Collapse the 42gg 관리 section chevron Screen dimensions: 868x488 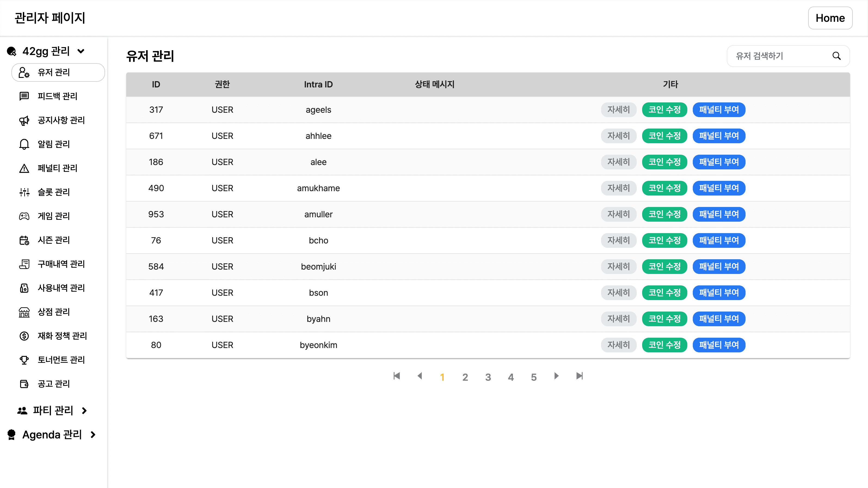81,51
